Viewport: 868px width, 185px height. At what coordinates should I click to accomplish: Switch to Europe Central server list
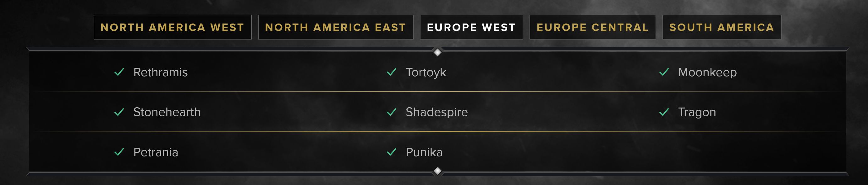click(x=593, y=27)
